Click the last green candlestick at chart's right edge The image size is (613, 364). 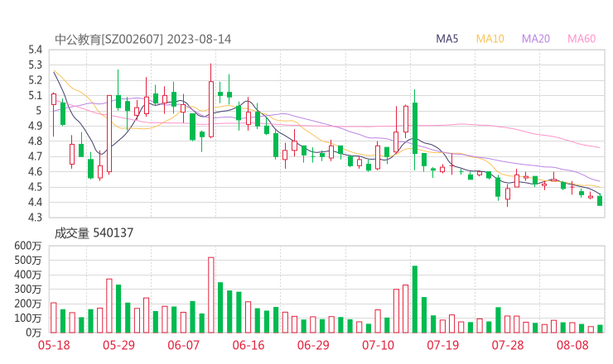[600, 201]
